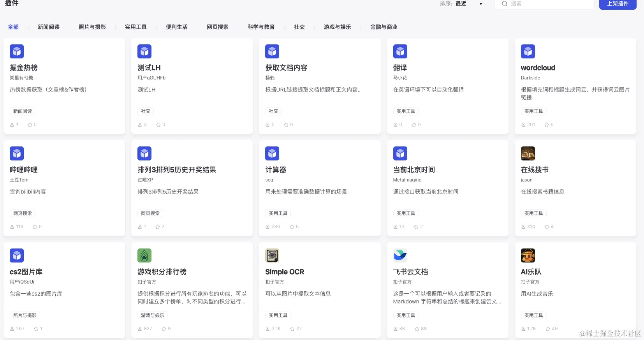Click the 社交 tag on 测试LH card
This screenshot has width=644, height=340.
coord(146,111)
